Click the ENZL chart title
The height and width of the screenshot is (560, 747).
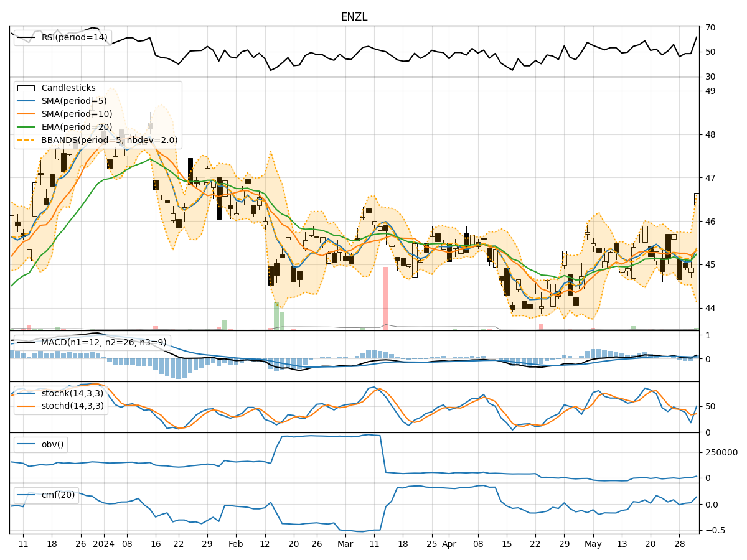(354, 16)
